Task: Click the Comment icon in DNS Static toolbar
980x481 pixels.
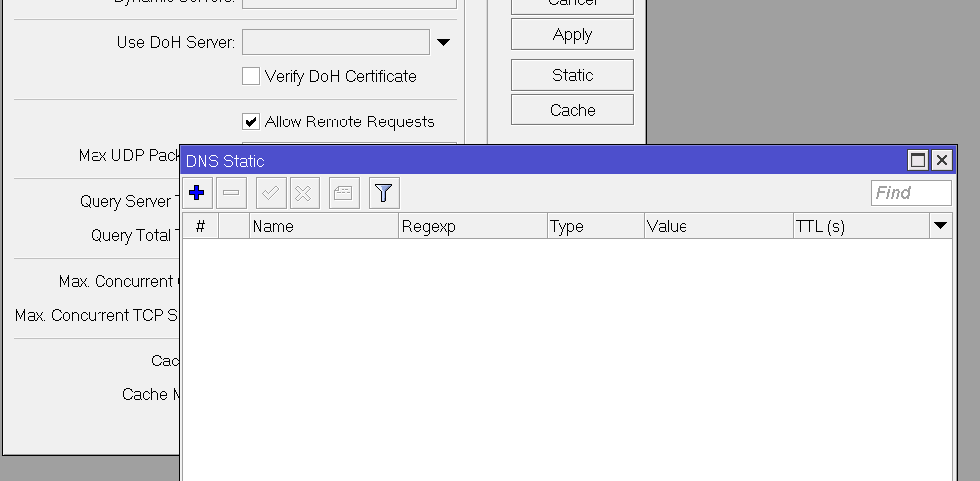Action: [343, 193]
